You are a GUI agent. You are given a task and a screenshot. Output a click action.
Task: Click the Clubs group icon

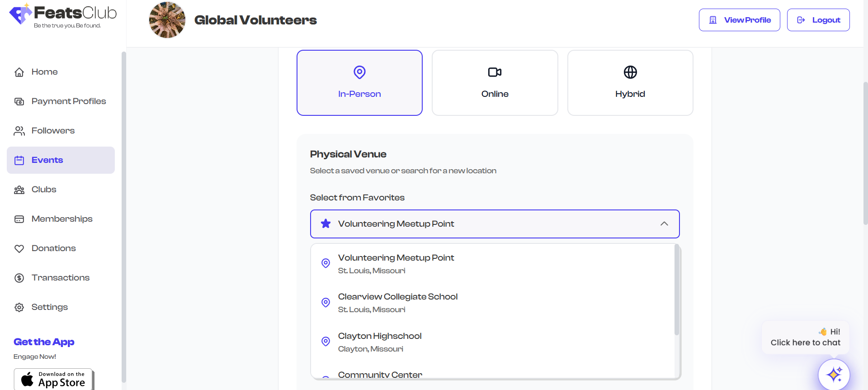click(x=19, y=190)
